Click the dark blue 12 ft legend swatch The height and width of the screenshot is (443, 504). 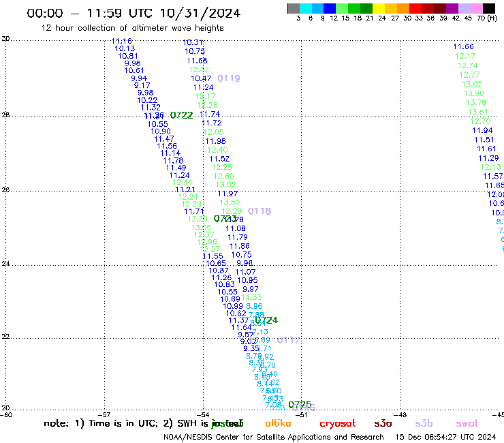coord(330,9)
